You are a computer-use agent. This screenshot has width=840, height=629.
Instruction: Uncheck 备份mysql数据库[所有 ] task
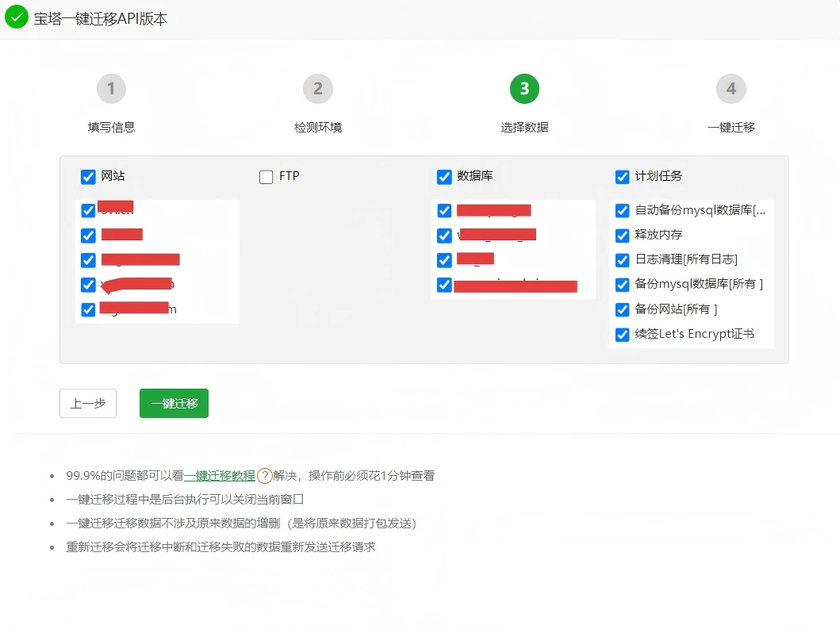(x=623, y=285)
